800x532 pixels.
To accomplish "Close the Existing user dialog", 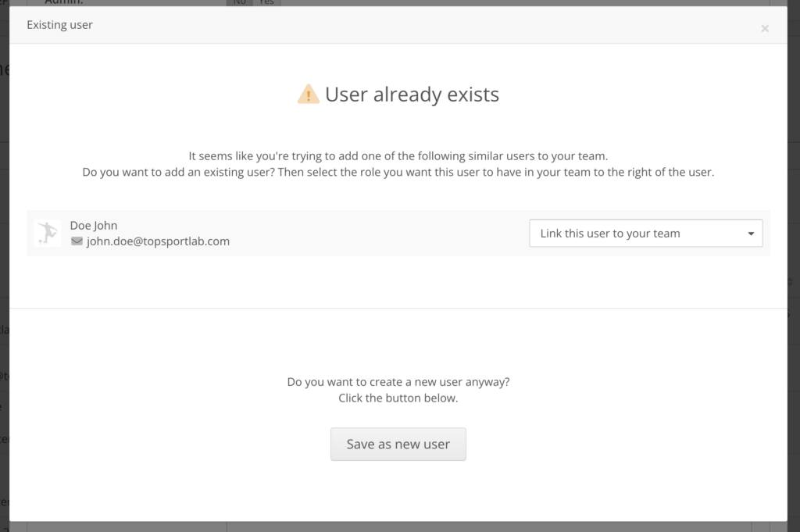I will (x=765, y=29).
